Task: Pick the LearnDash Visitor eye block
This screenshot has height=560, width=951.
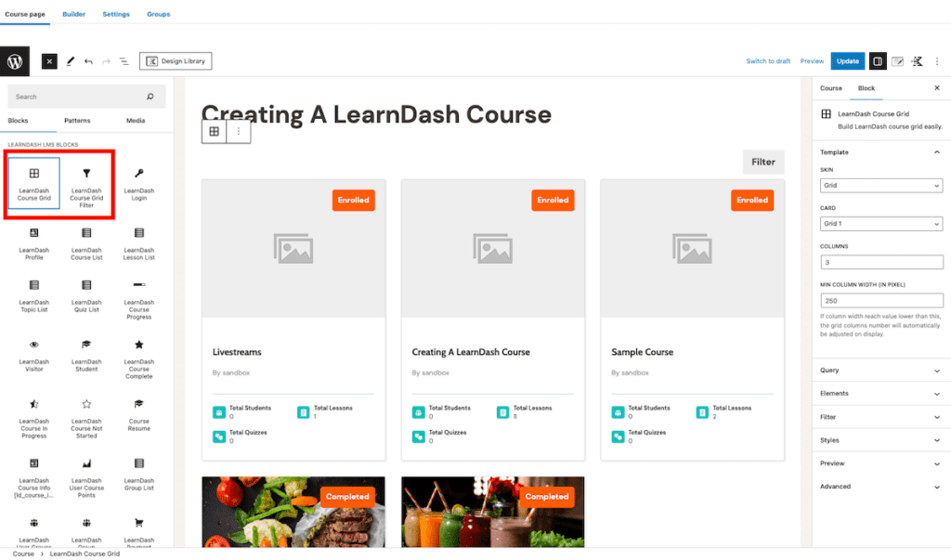Action: 34,355
